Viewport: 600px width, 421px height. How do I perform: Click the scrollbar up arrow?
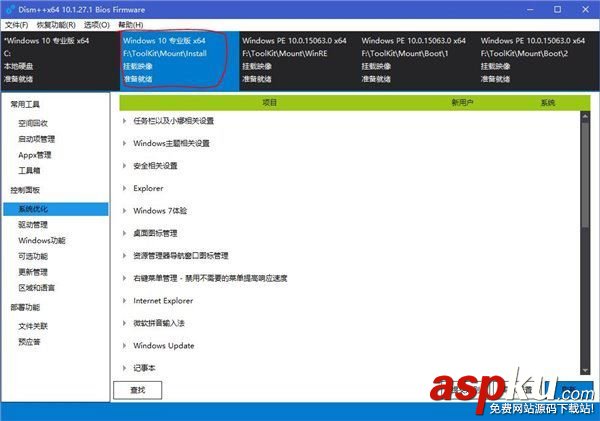(x=585, y=115)
